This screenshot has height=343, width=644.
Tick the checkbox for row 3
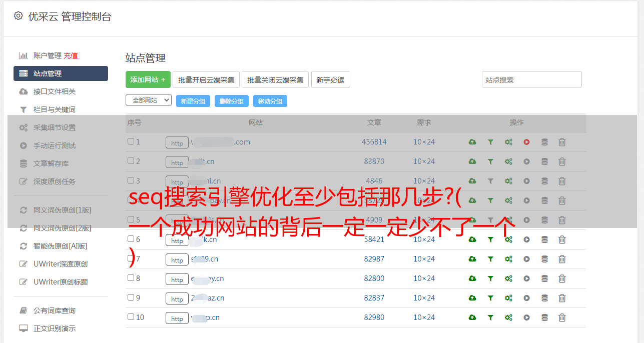click(131, 180)
